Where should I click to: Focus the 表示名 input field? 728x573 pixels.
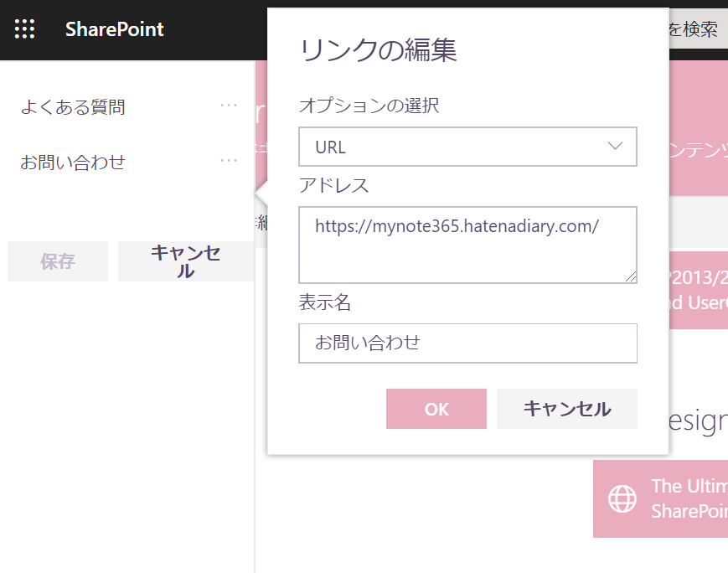point(467,343)
